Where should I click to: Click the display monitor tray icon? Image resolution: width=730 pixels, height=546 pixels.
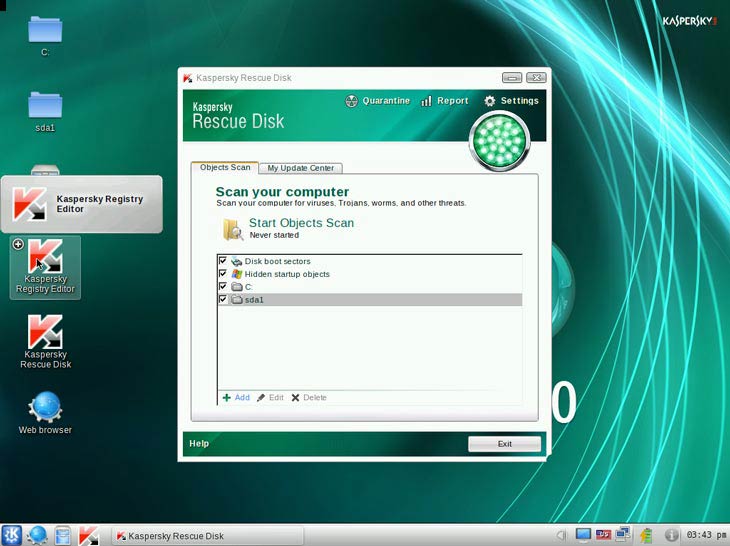coord(583,535)
